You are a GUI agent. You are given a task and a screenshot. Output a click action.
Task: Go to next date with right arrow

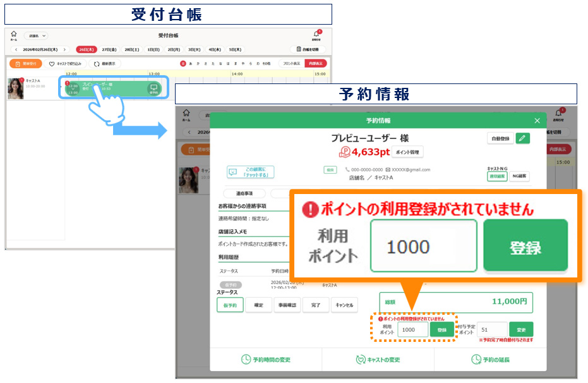[x=64, y=49]
